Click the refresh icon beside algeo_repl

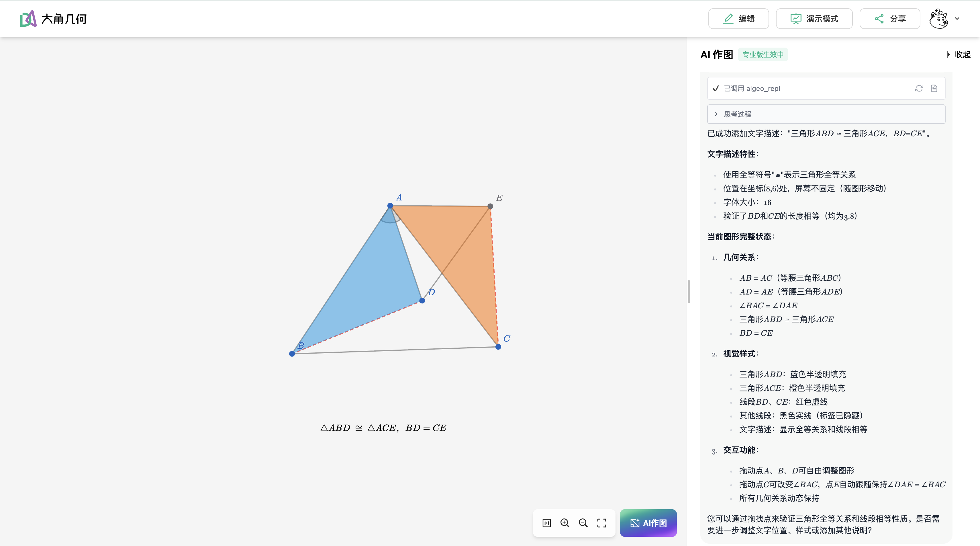(x=919, y=88)
